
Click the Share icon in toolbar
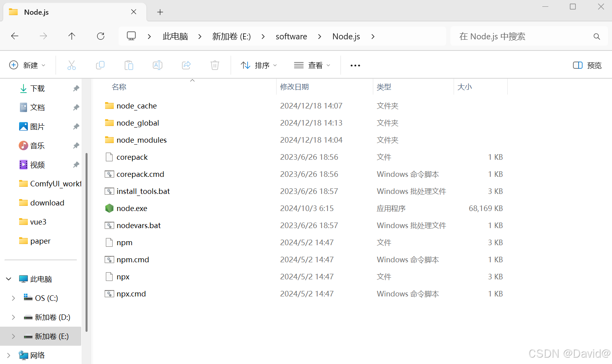tap(186, 65)
